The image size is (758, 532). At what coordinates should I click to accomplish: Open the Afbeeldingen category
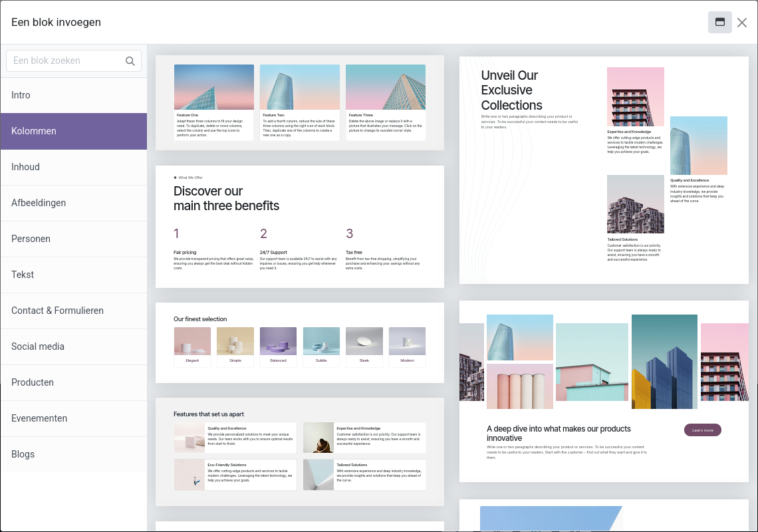click(73, 203)
